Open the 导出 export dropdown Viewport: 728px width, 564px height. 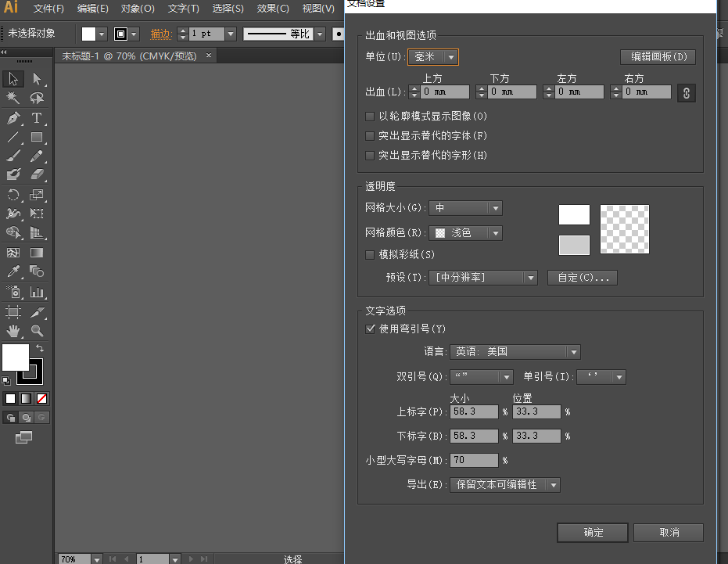[505, 485]
